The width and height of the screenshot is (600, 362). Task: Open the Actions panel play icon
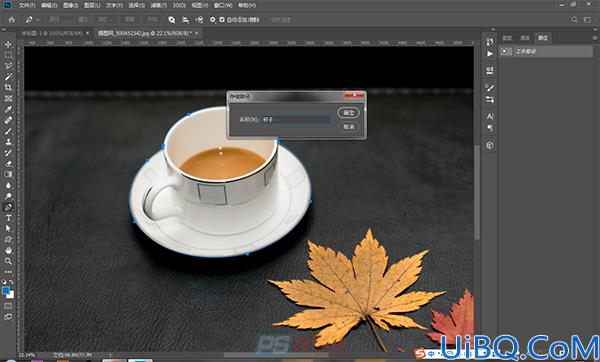coord(490,54)
